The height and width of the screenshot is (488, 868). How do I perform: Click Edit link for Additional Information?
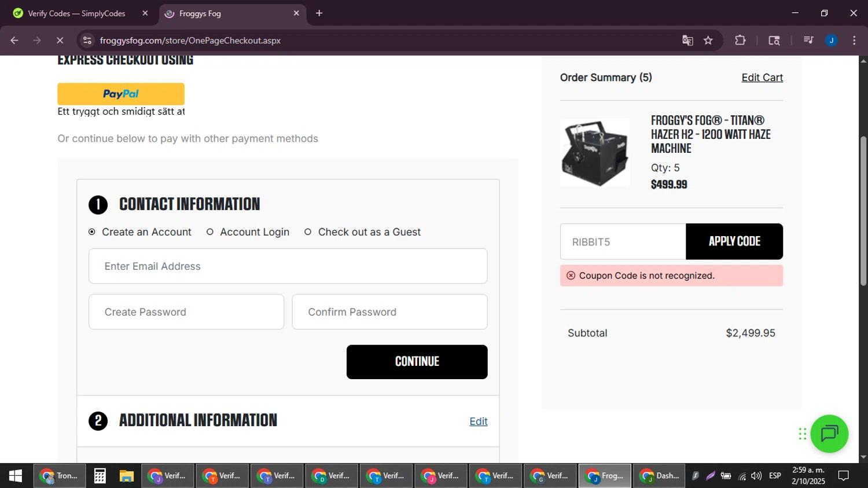(x=479, y=421)
